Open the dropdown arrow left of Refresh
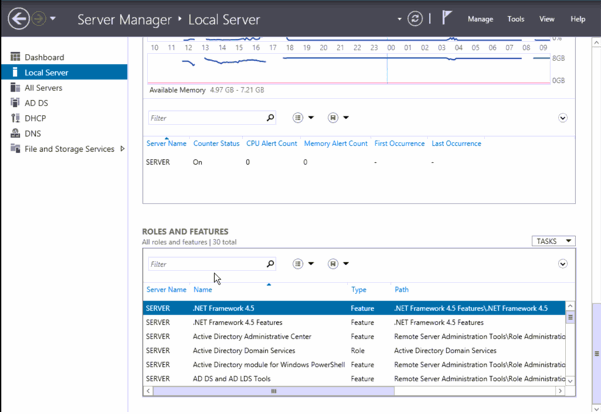 (x=399, y=19)
